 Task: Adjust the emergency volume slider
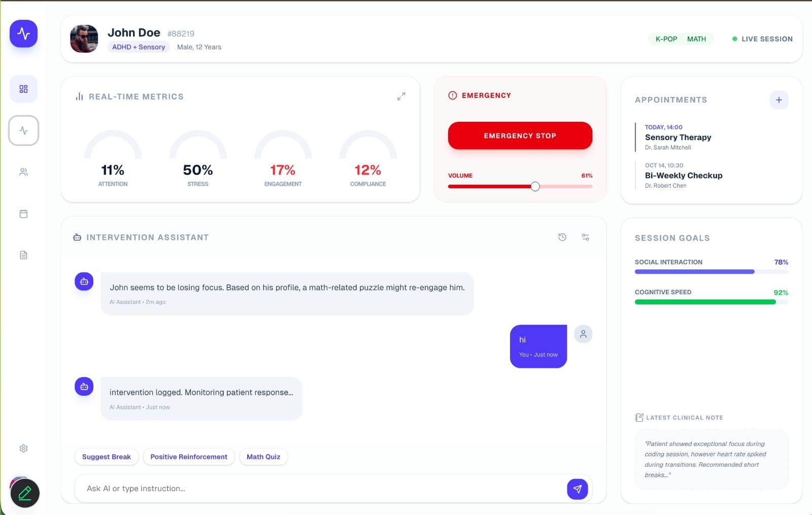coord(535,186)
